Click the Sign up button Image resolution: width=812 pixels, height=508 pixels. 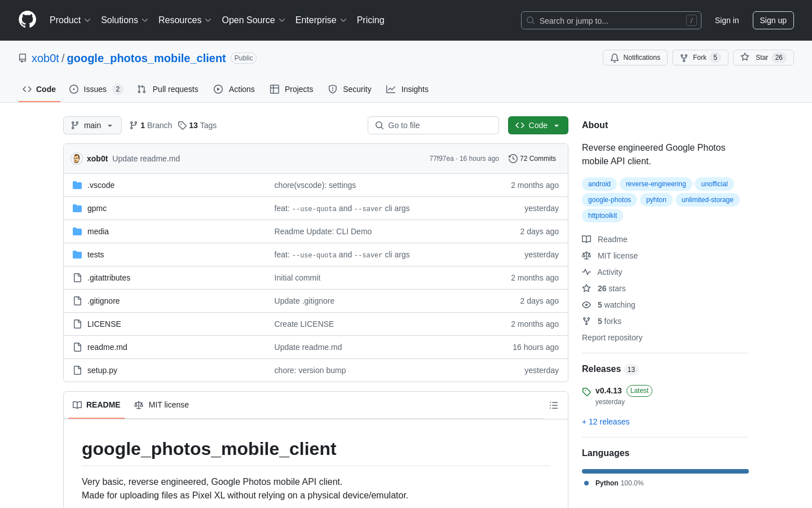(x=773, y=20)
